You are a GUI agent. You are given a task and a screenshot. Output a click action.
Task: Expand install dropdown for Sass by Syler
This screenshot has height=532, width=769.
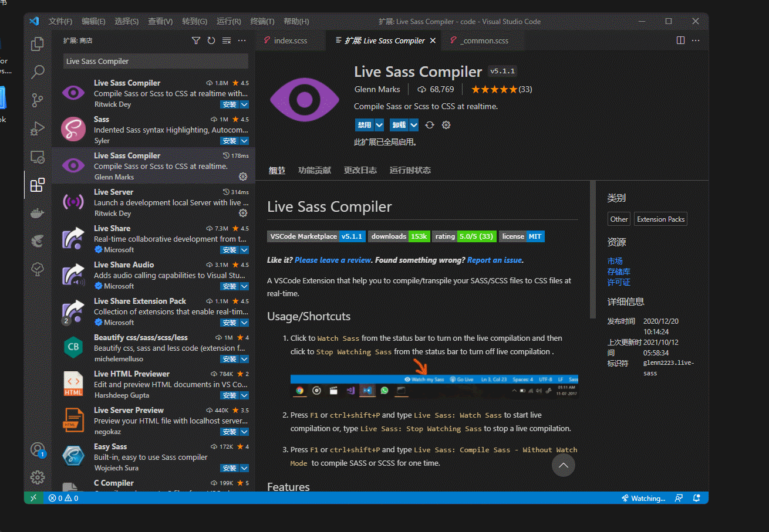pos(244,141)
